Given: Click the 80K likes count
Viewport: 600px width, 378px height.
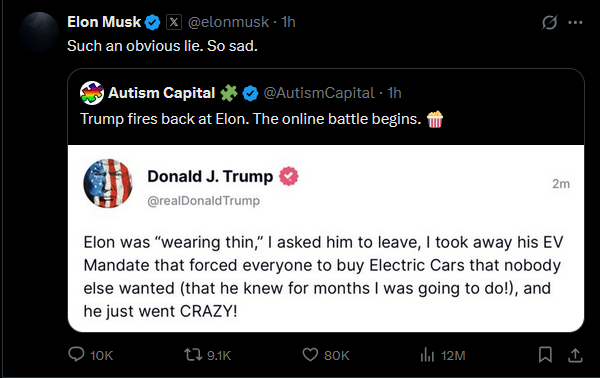Looking at the screenshot, I should pyautogui.click(x=337, y=355).
